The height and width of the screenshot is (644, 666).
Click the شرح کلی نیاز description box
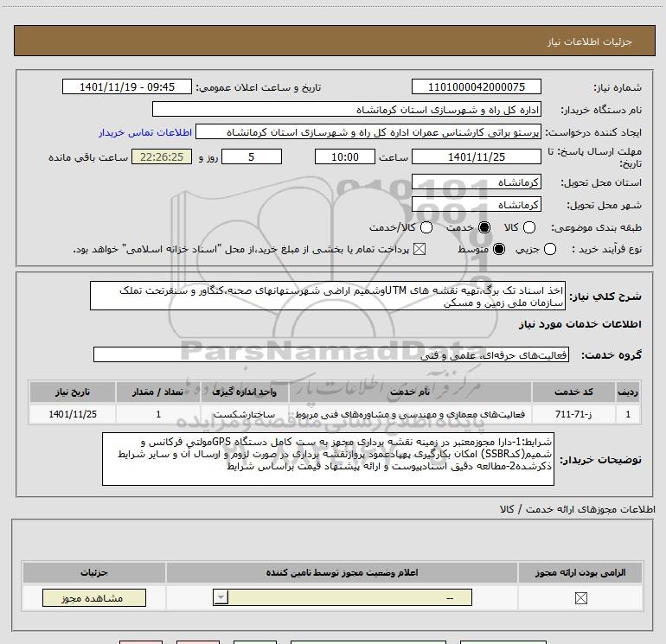328,296
